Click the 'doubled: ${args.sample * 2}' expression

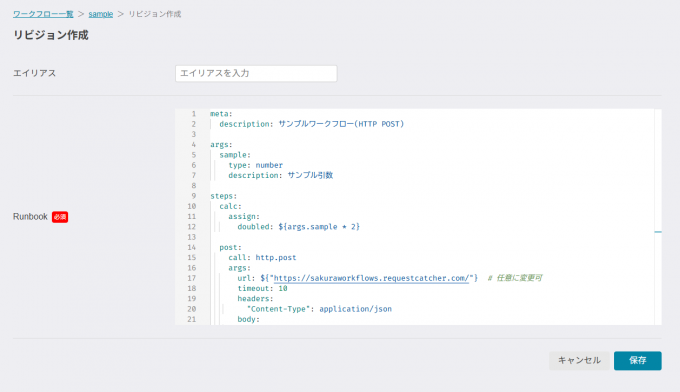(298, 227)
